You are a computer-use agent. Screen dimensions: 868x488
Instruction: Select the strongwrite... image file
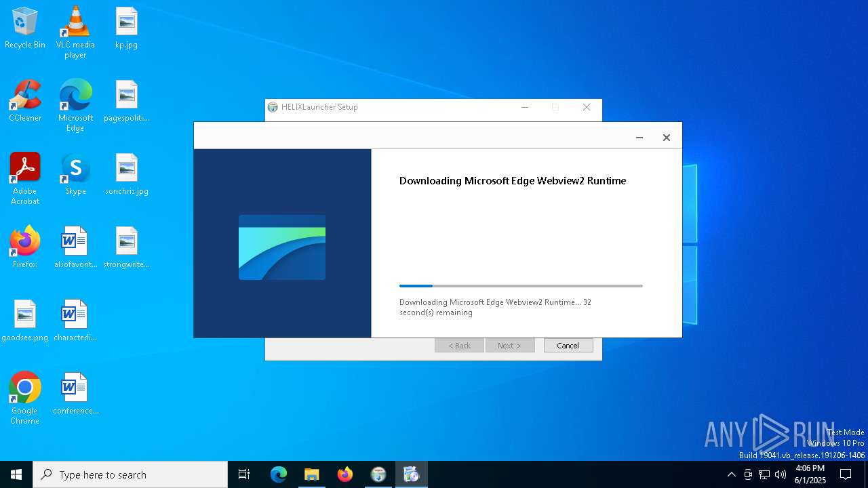tap(126, 247)
